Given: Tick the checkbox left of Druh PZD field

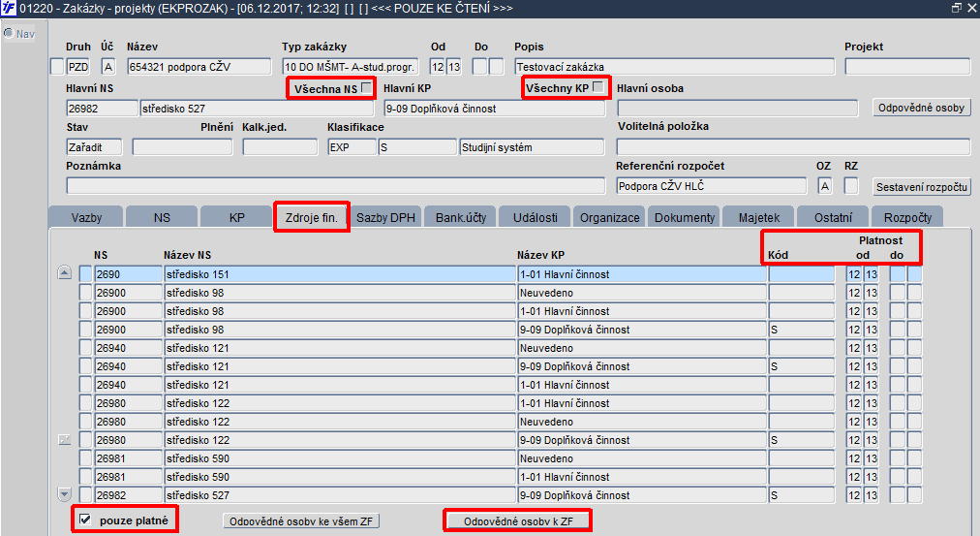Looking at the screenshot, I should (57, 67).
